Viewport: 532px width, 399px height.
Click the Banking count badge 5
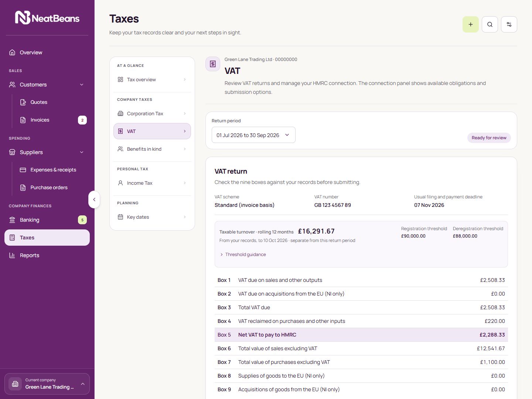tap(82, 220)
